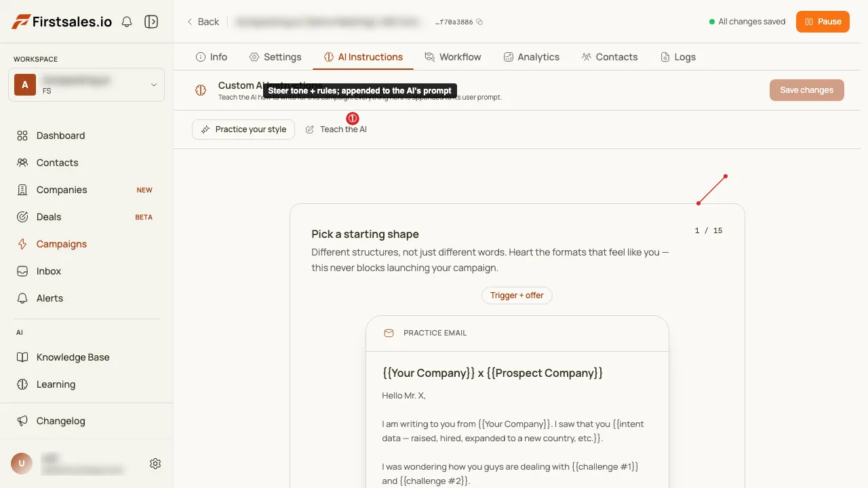
Task: Open the Logs tab
Action: tap(678, 57)
